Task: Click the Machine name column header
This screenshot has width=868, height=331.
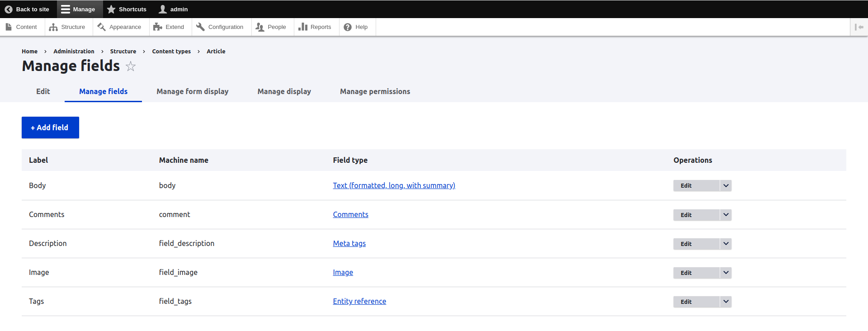Action: coord(184,160)
